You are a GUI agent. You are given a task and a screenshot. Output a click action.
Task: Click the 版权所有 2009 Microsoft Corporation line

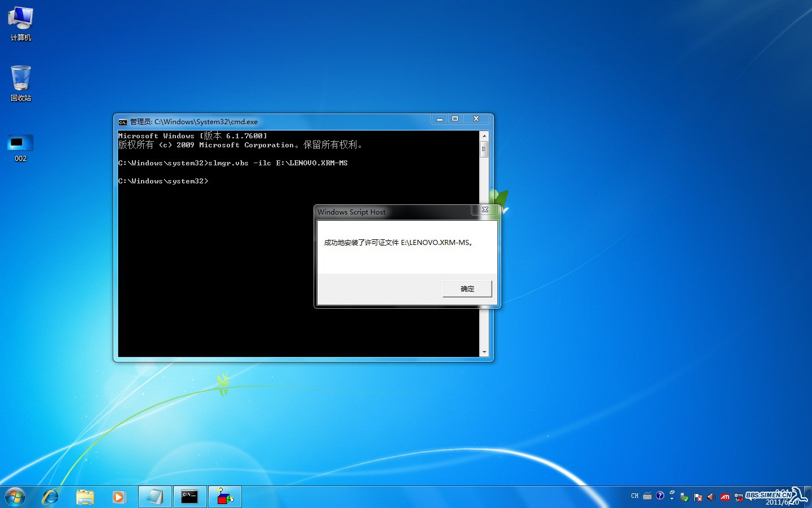pos(240,145)
